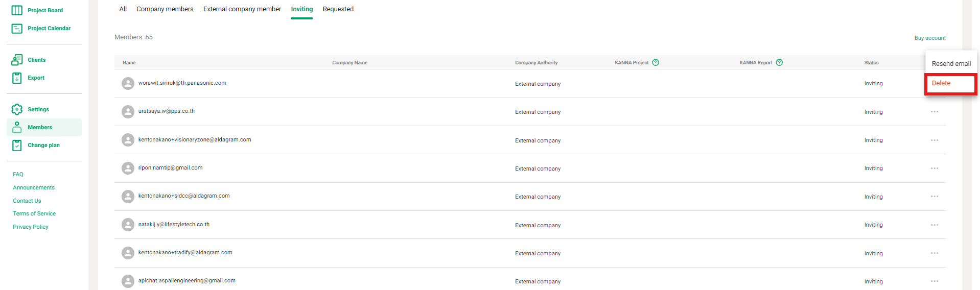This screenshot has height=290, width=980.
Task: Open Settings gear icon in sidebar
Action: [x=17, y=109]
